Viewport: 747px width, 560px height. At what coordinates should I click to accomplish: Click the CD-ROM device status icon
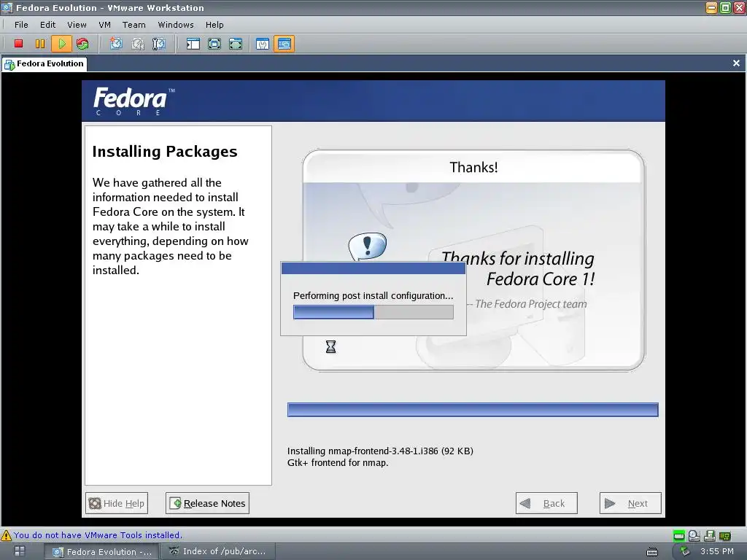click(694, 536)
